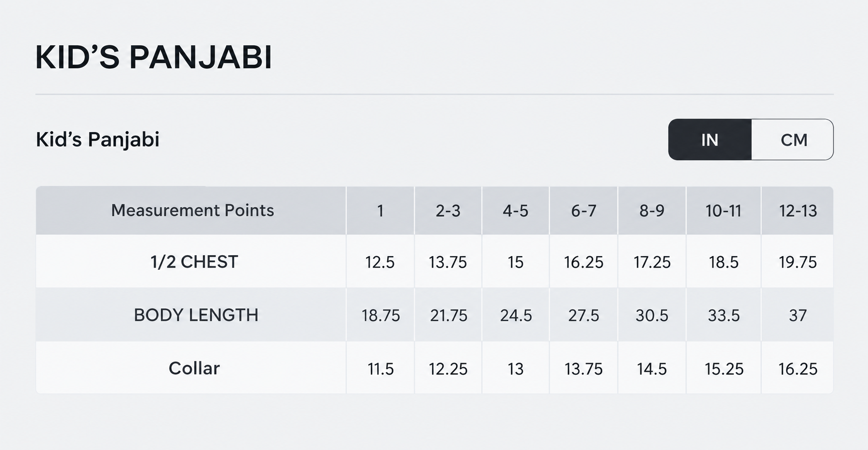
Task: Click body length value 24.5
Action: click(x=516, y=315)
